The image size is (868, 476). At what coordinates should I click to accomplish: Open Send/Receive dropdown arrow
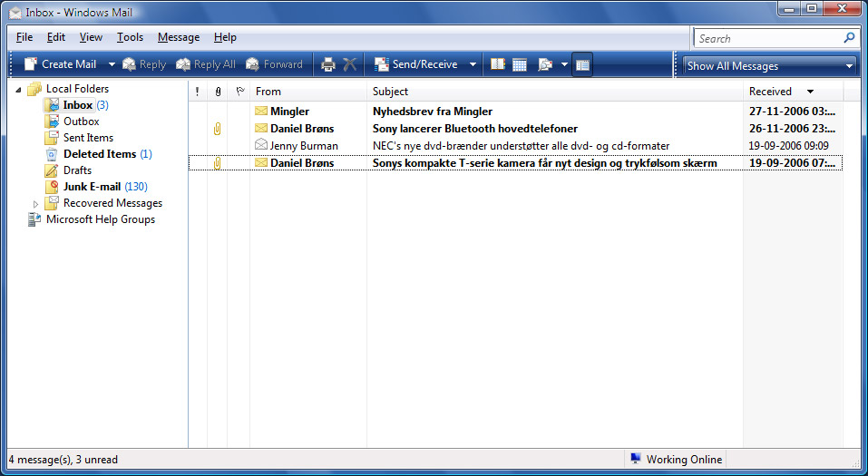coord(473,64)
